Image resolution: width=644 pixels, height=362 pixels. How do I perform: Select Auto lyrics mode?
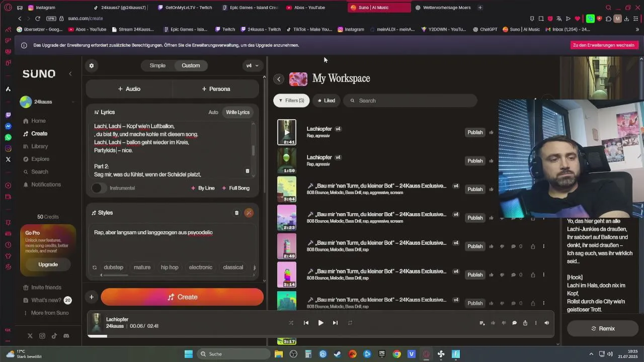click(x=213, y=112)
